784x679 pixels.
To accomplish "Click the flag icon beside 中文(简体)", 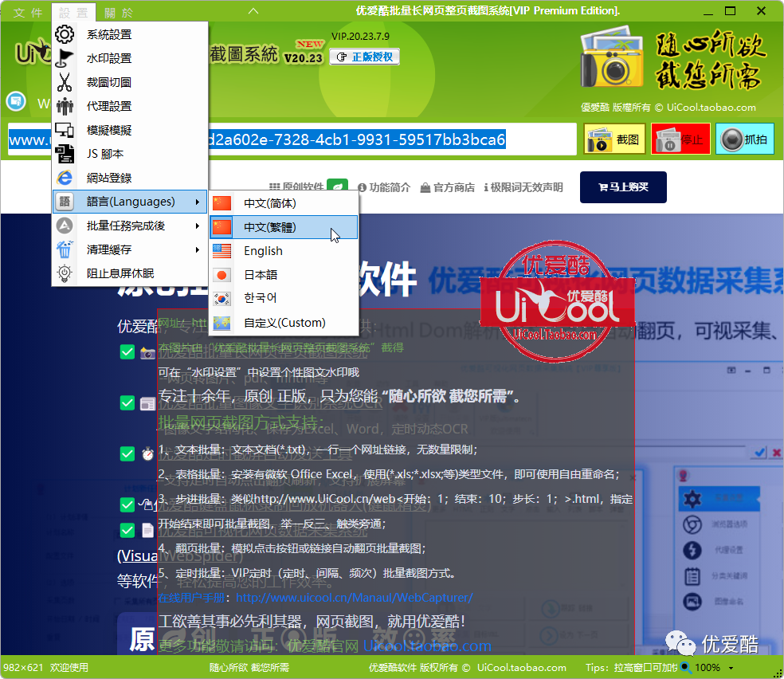I will click(x=222, y=203).
